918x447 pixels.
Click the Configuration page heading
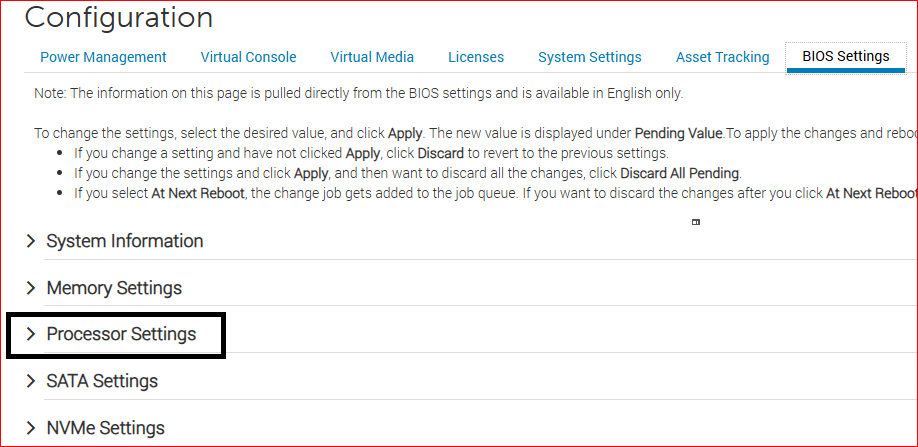(119, 17)
